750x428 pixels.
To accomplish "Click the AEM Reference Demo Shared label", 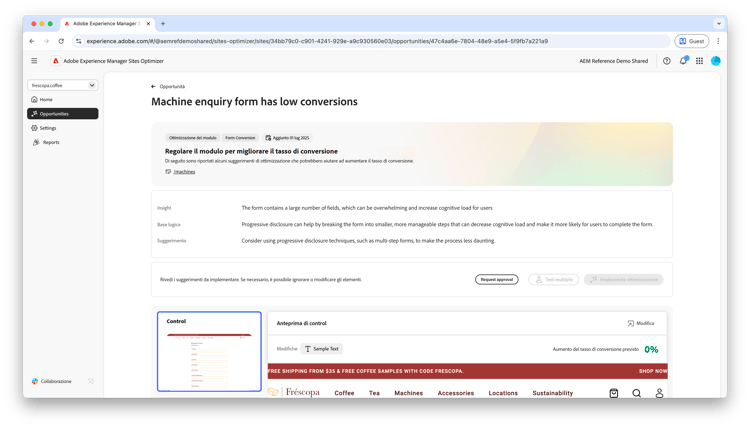I will click(x=614, y=61).
